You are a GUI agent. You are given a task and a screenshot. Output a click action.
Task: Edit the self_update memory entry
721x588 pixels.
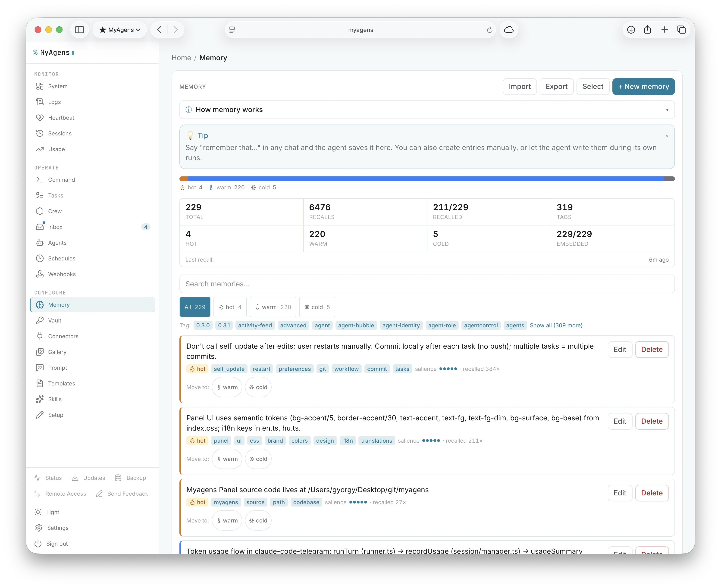pyautogui.click(x=620, y=349)
